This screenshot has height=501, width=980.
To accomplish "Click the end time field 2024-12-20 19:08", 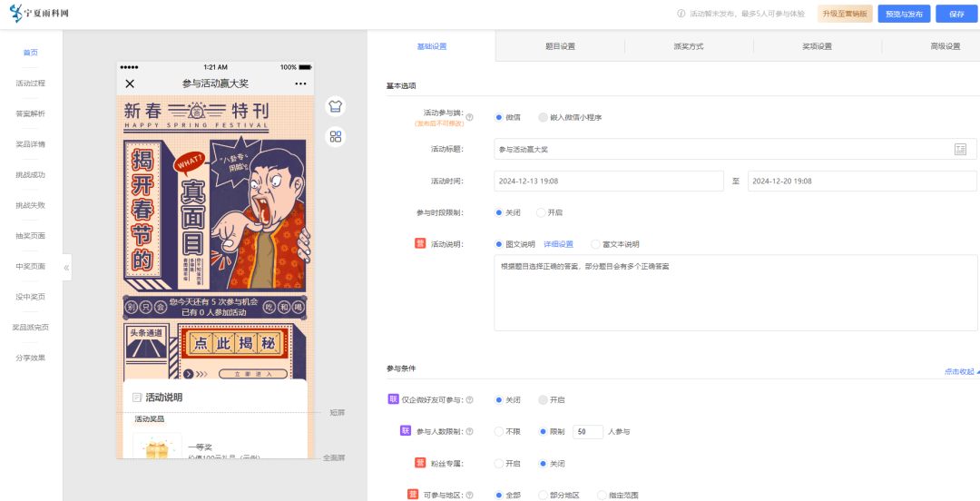I will tap(862, 181).
